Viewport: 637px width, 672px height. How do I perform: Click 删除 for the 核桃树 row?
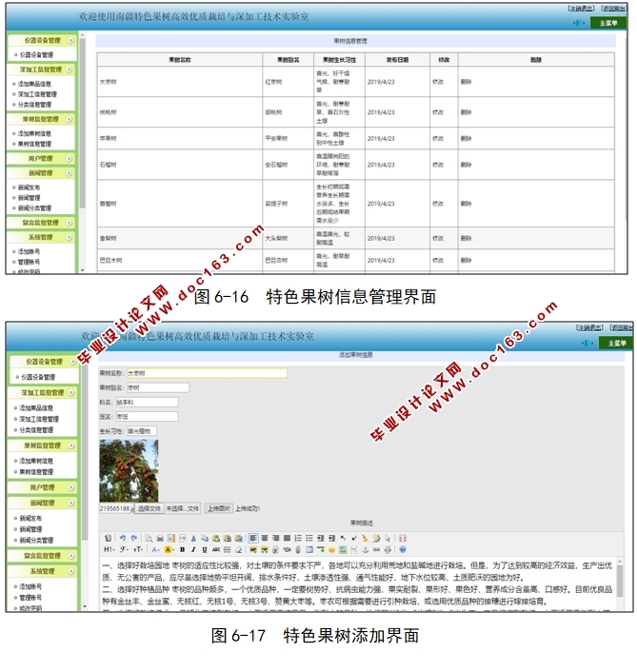point(466,112)
